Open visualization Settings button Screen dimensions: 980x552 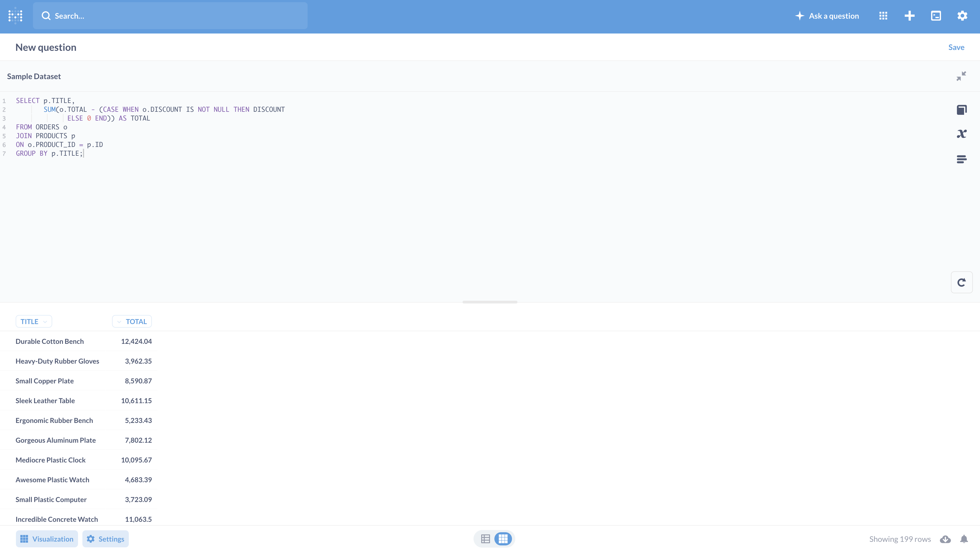pyautogui.click(x=105, y=539)
